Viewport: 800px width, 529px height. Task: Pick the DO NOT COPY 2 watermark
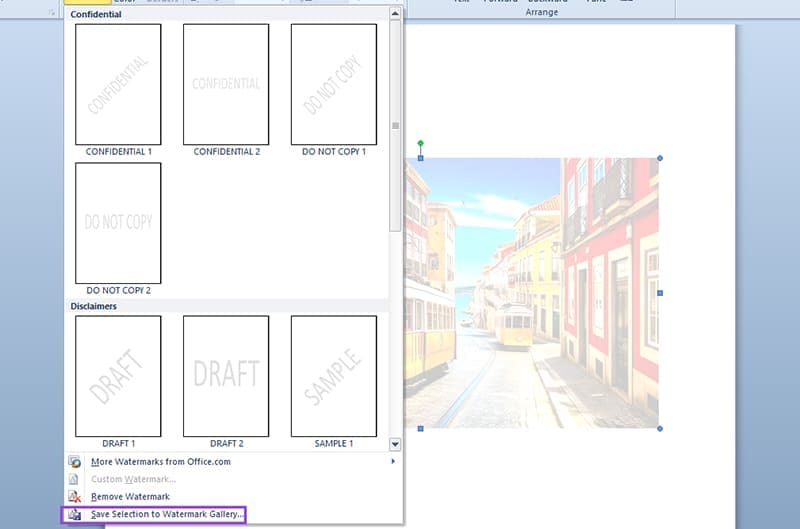point(118,223)
